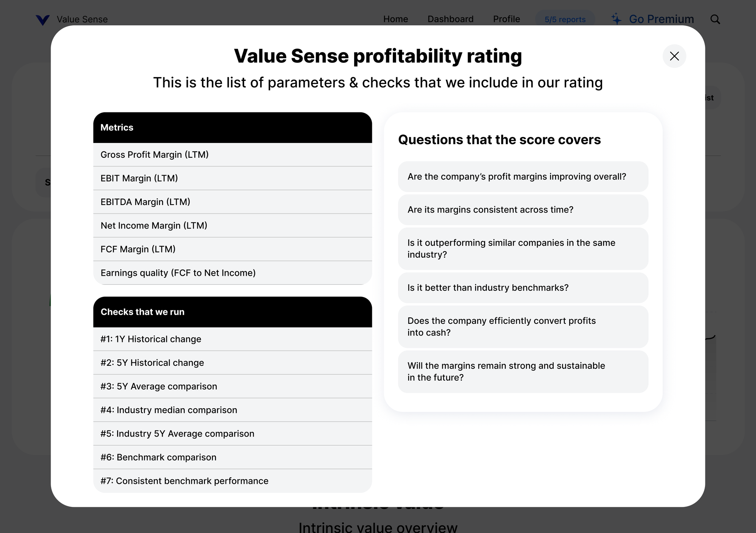
Task: Click the margins consistency question card
Action: tap(523, 210)
